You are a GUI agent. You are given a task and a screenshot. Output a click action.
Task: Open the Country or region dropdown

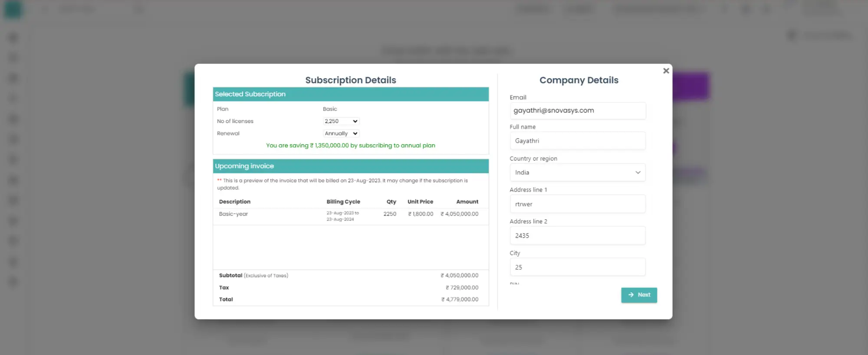[x=577, y=173]
